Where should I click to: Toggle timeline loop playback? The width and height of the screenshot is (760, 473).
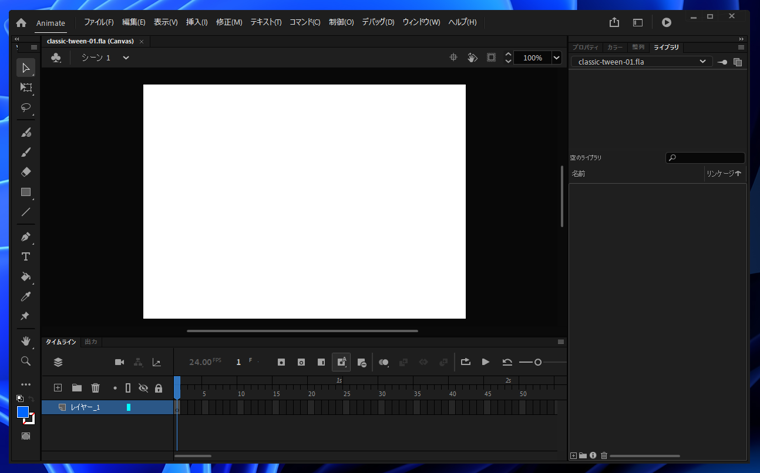pos(465,362)
